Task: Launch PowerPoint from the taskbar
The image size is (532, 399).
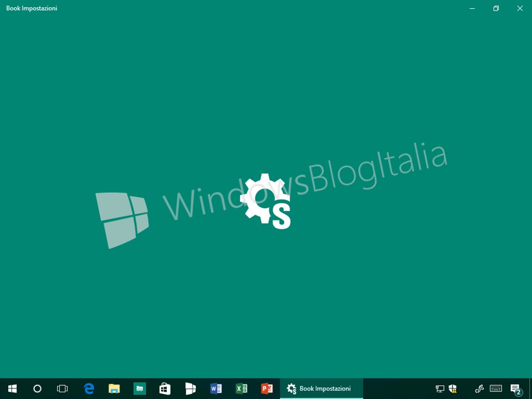Action: click(x=267, y=388)
